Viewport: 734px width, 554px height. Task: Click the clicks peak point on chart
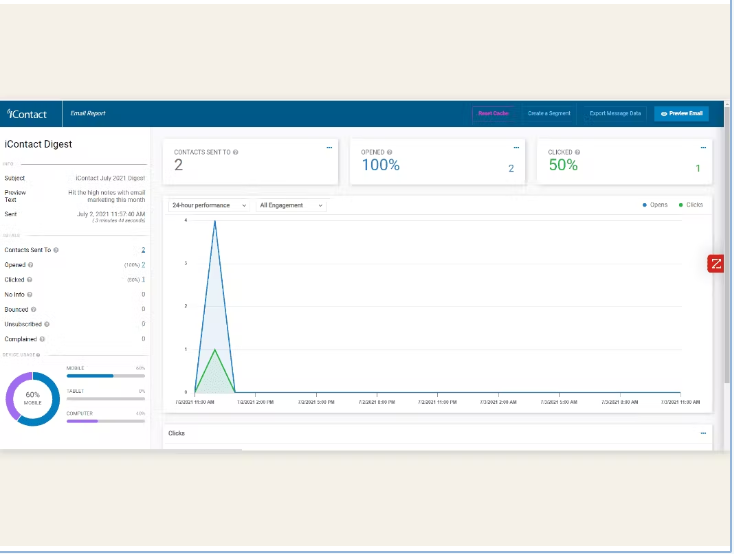[x=215, y=349]
